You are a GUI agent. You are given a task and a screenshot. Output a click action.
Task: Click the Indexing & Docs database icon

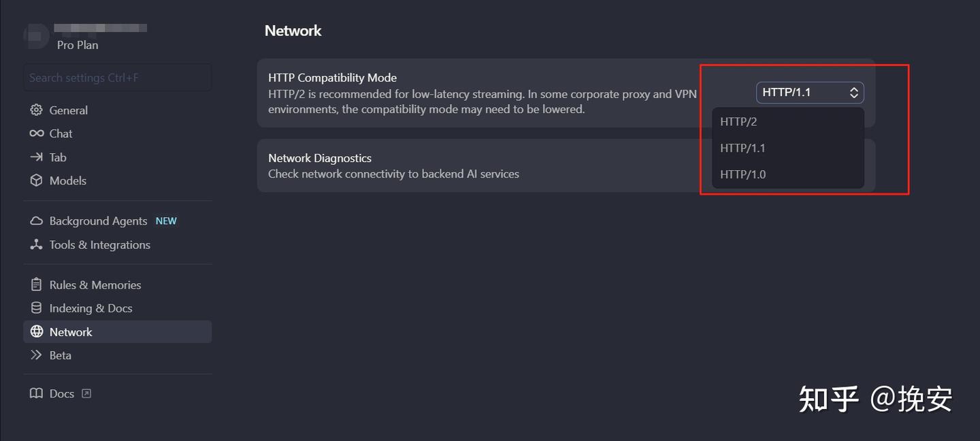tap(37, 308)
